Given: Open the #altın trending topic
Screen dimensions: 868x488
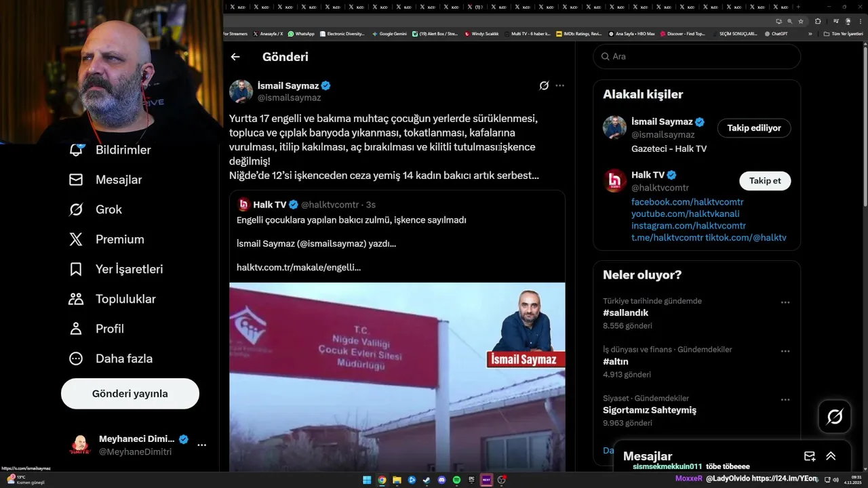Looking at the screenshot, I should [616, 362].
